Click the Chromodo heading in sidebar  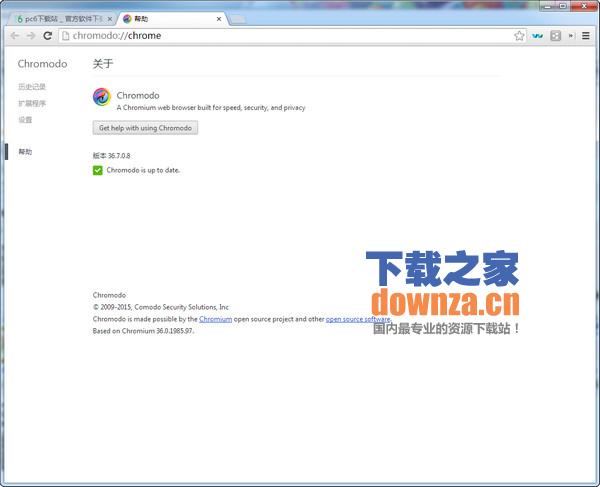pos(42,64)
